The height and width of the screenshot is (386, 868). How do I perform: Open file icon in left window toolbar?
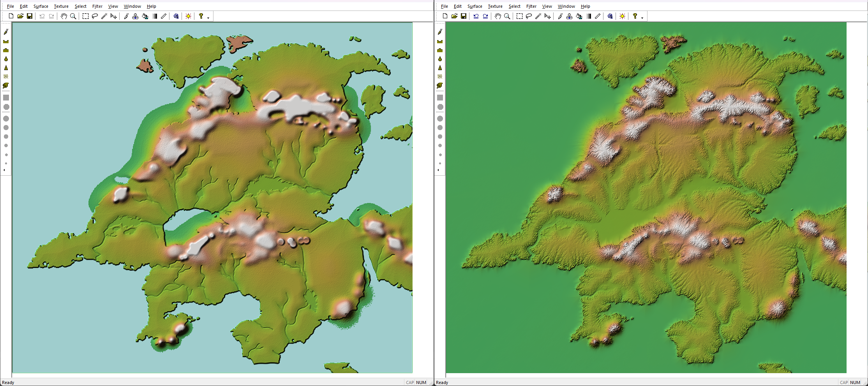20,16
